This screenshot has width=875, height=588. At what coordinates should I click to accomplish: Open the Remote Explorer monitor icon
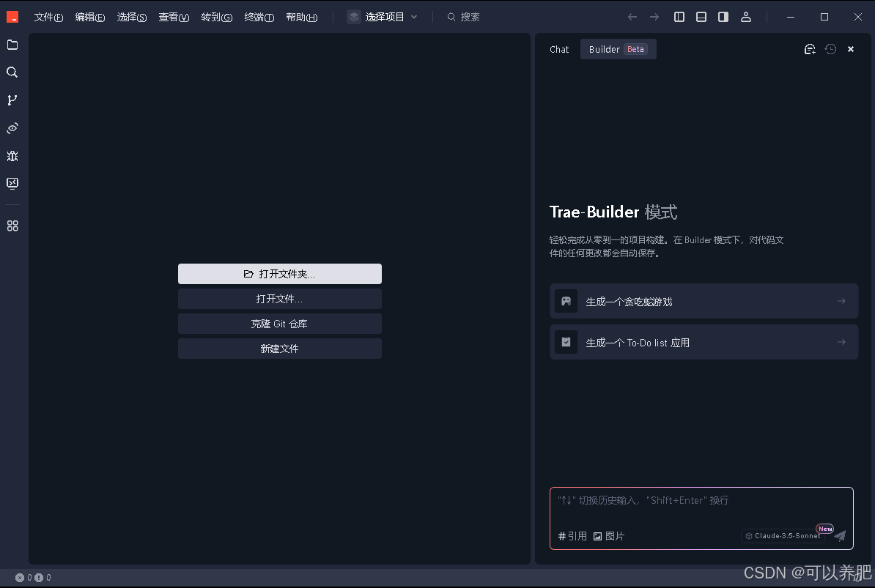[12, 183]
